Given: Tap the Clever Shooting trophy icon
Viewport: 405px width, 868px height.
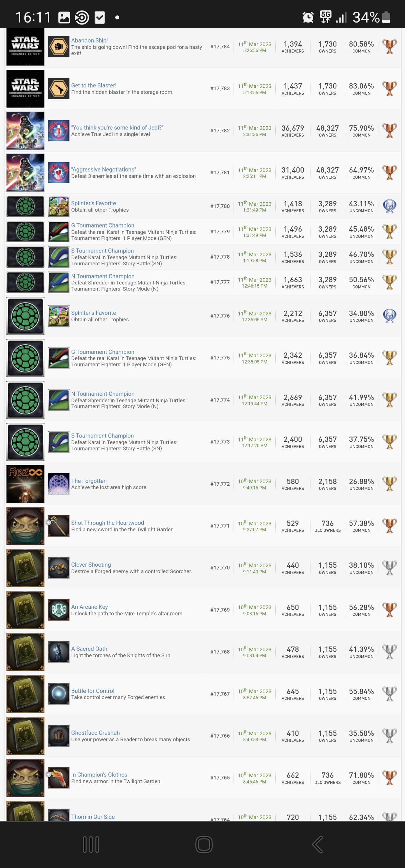Looking at the screenshot, I should click(59, 568).
